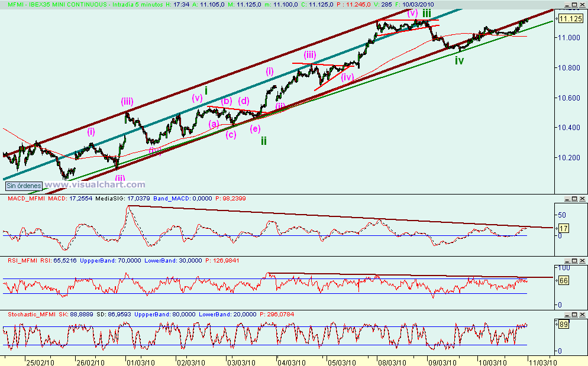The width and height of the screenshot is (588, 366).
Task: Select the magenta (d) wave label
Action: 244,101
